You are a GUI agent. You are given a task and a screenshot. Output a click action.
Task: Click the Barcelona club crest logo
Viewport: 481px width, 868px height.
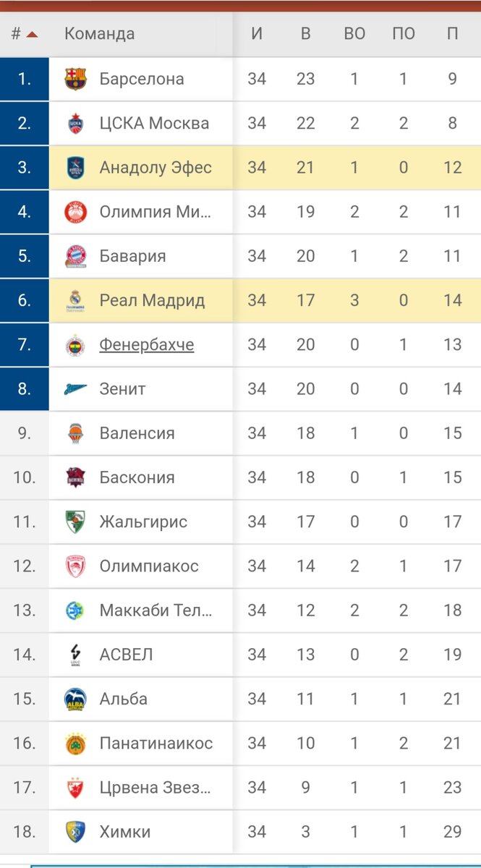[x=75, y=78]
